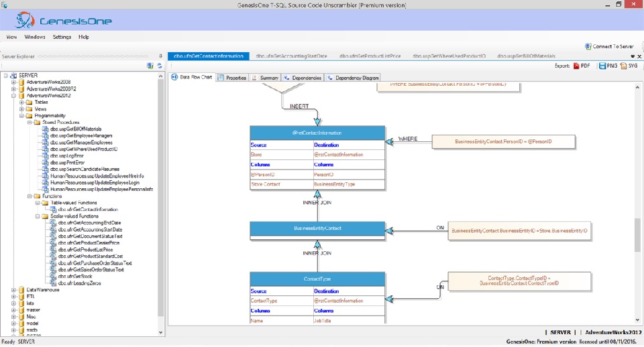Click icon of dbo.ufnGetStock function

pos(53,277)
